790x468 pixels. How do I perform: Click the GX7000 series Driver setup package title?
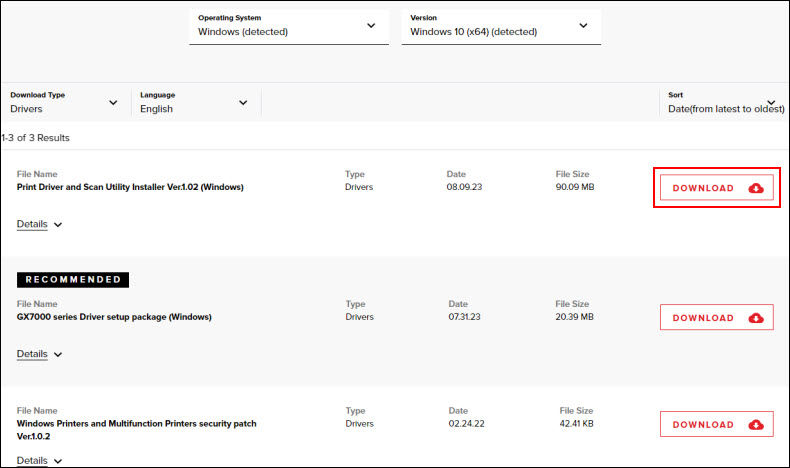point(114,317)
